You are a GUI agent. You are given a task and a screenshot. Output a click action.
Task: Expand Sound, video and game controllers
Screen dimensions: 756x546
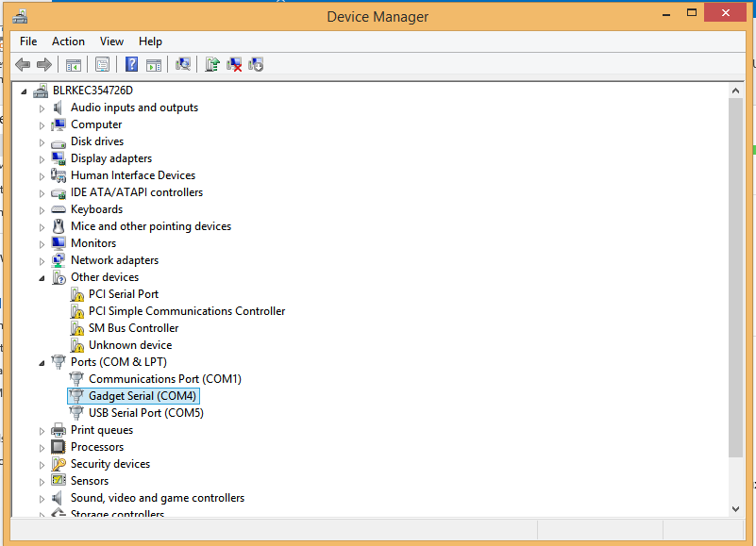(42, 499)
